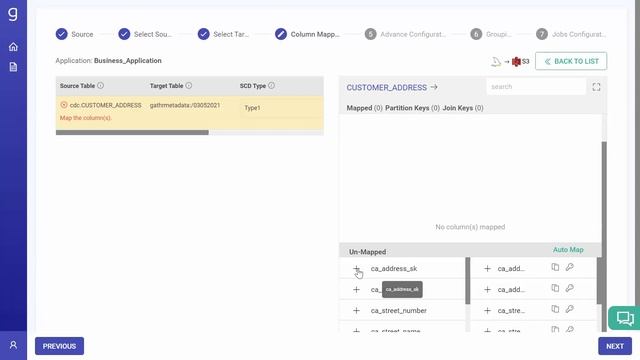Click the Gathr 'g' logo
Screen dimensions: 640x360
[x=13, y=14]
